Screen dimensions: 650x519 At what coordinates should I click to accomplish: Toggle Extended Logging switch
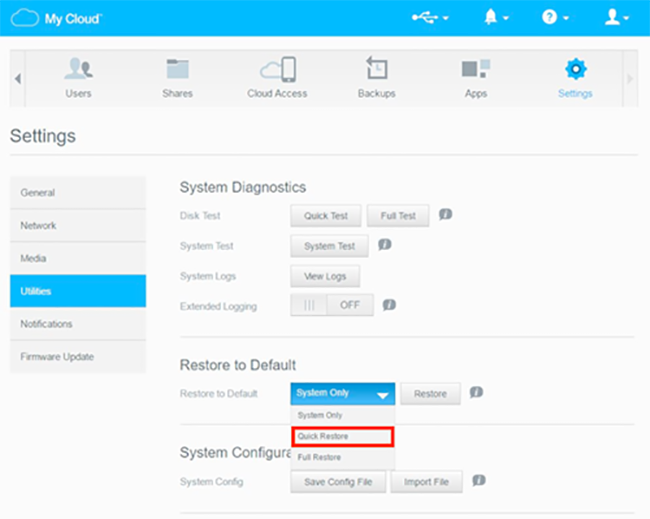[332, 305]
